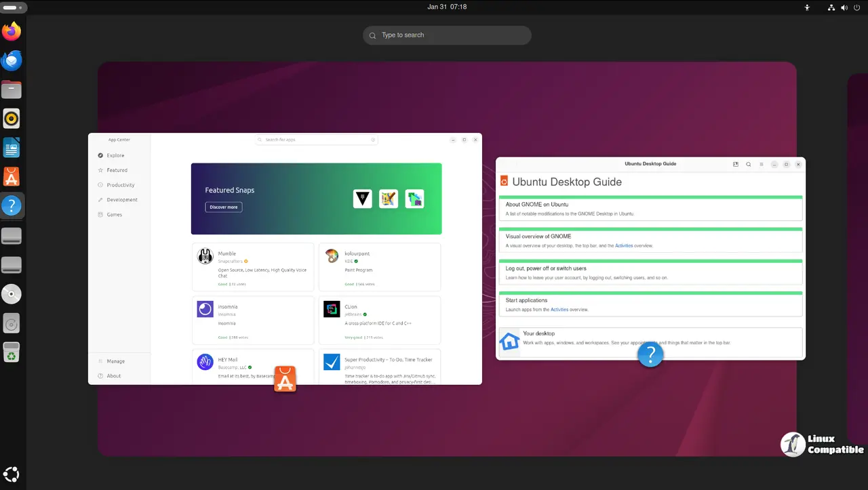The height and width of the screenshot is (490, 868).
Task: Open Firefox from the Ubuntu dock
Action: [12, 32]
